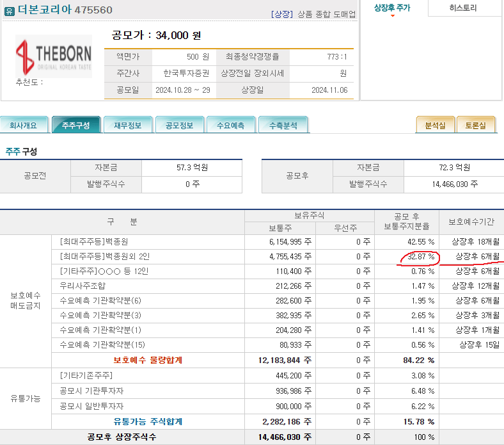The image size is (504, 445).
Task: Select the 773:1 competition rate value
Action: (337, 57)
